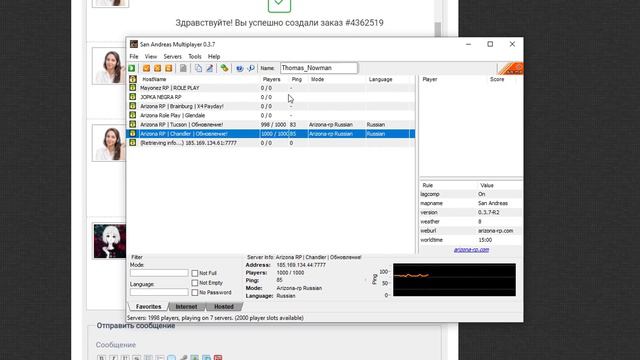Open the RCON console toolbar icon

click(224, 68)
